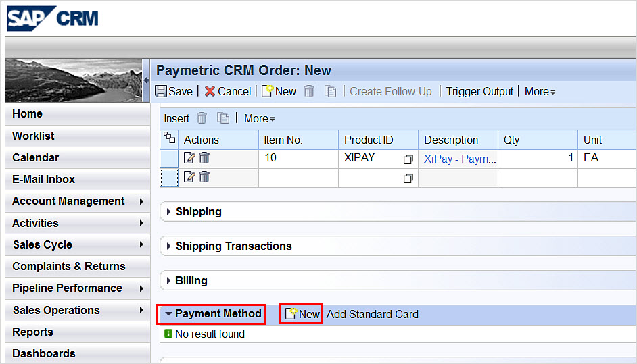Click the green info icon beside No result found
Image resolution: width=637 pixels, height=364 pixels.
168,334
